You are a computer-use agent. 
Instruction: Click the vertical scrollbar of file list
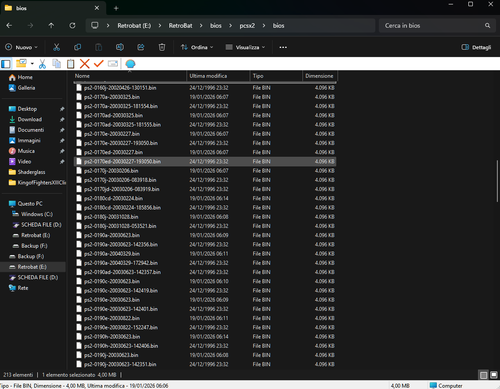[497, 182]
